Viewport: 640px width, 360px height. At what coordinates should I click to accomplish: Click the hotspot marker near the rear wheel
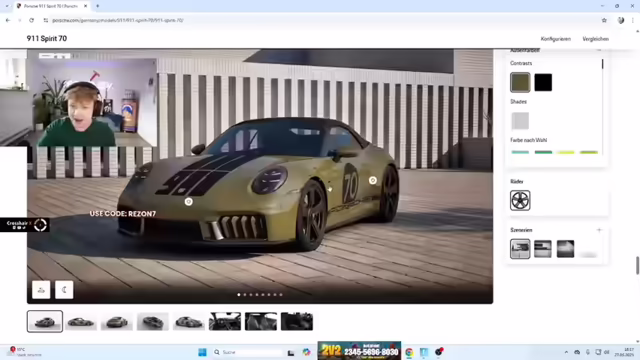point(373,180)
